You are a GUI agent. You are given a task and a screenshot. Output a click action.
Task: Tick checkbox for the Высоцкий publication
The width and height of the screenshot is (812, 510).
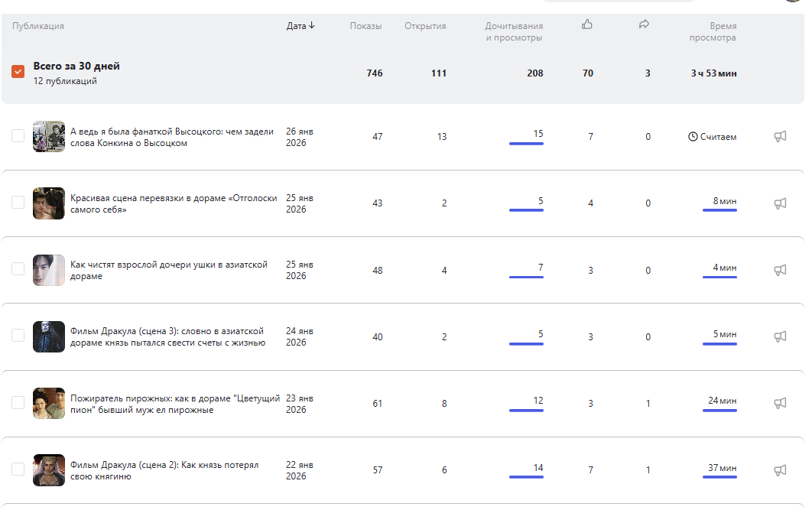tap(18, 136)
